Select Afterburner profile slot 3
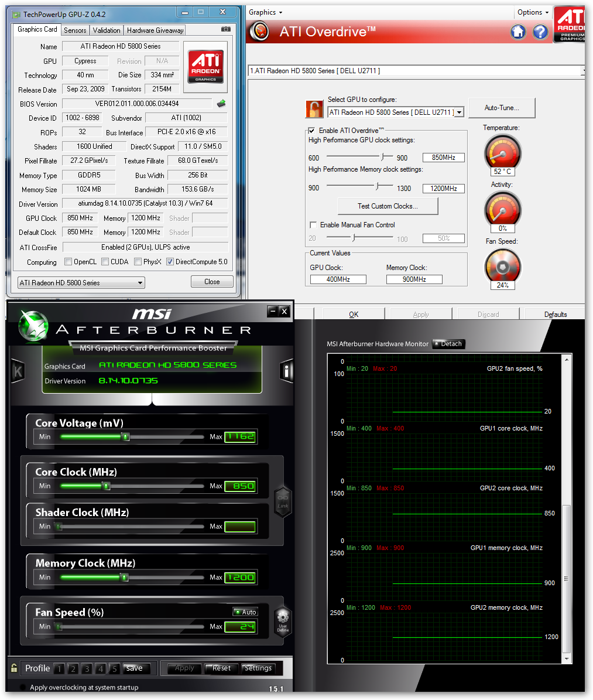The image size is (593, 700). coord(87,669)
